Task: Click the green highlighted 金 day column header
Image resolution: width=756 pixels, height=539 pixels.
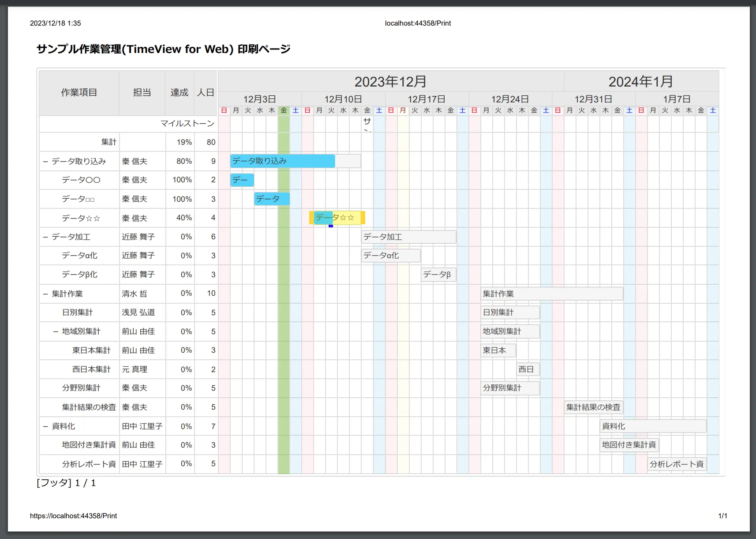Action: [284, 110]
